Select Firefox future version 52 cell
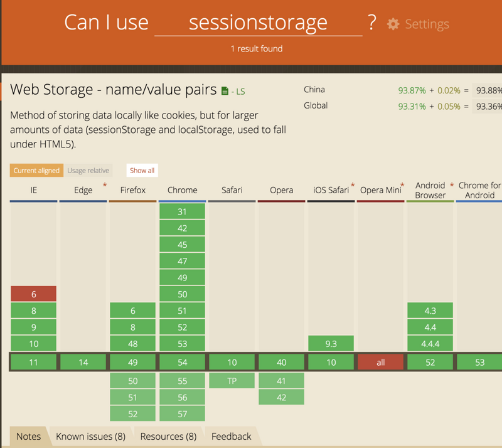 [x=132, y=413]
